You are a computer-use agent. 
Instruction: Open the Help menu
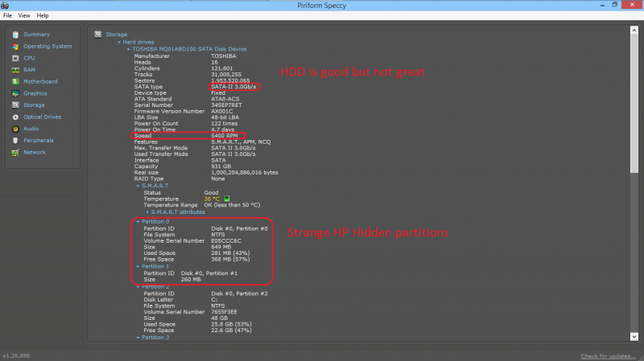click(x=43, y=15)
